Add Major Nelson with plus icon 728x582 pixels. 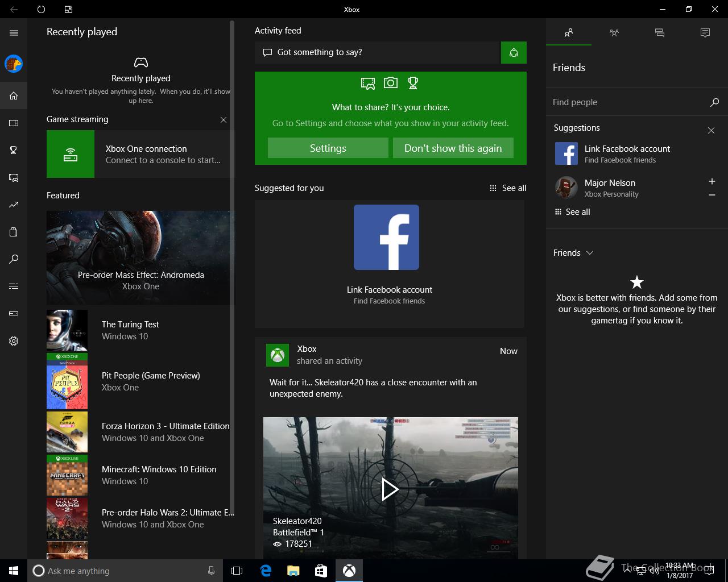712,181
